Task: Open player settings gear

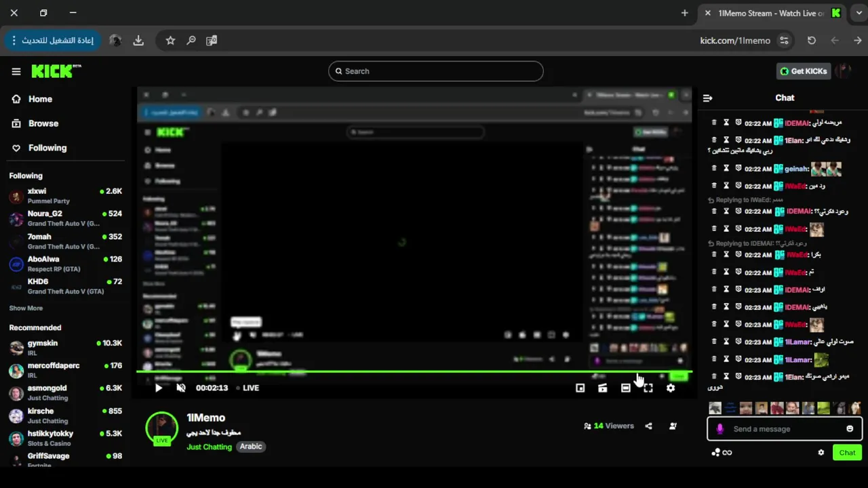Action: click(x=671, y=388)
